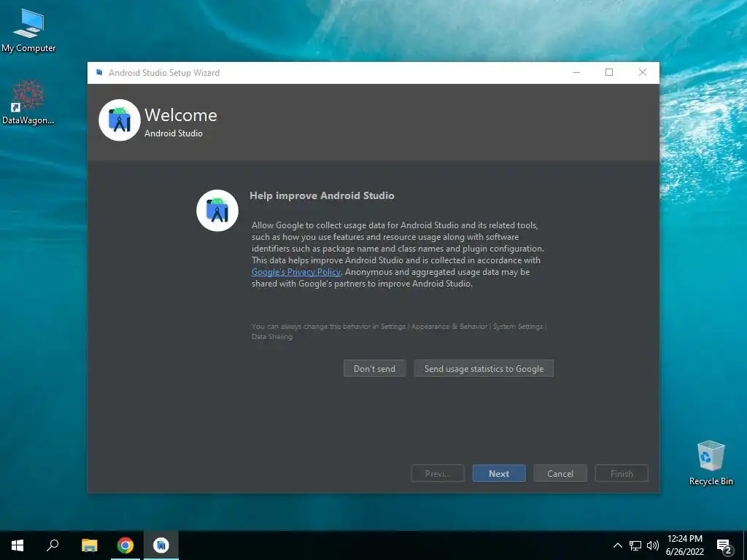The height and width of the screenshot is (560, 747).
Task: Click the Don't send button
Action: coord(374,368)
